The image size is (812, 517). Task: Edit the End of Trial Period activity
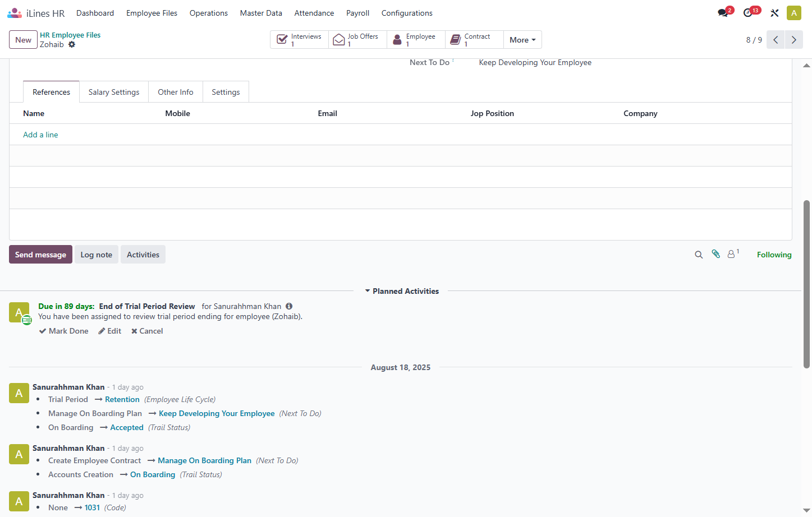[110, 331]
